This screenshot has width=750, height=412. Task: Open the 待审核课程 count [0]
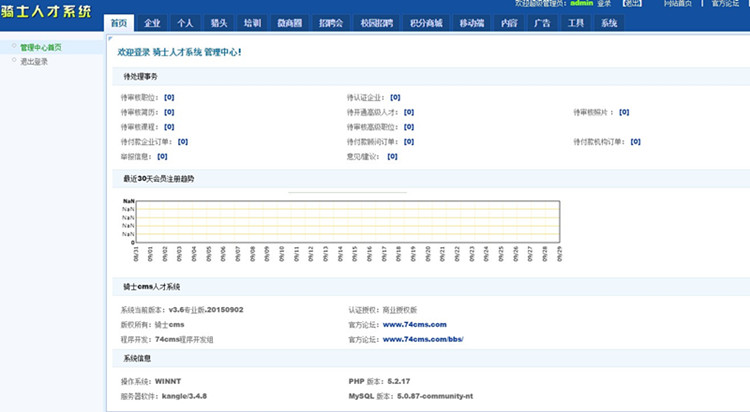169,127
